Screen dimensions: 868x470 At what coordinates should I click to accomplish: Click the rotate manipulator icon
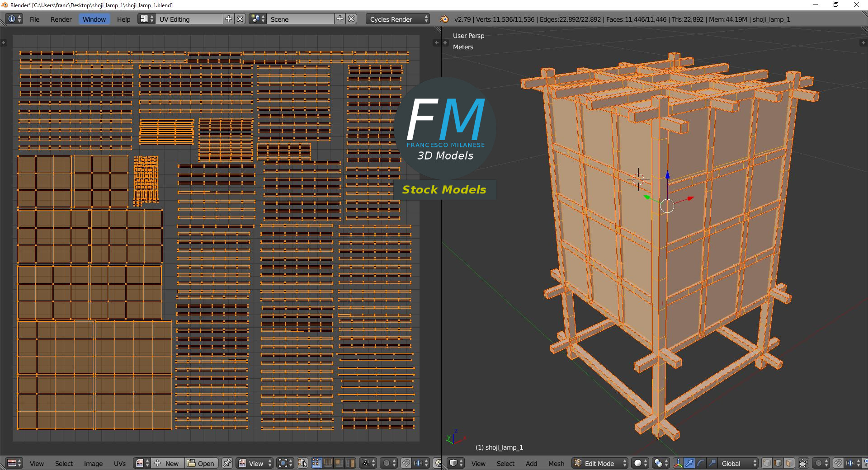700,463
